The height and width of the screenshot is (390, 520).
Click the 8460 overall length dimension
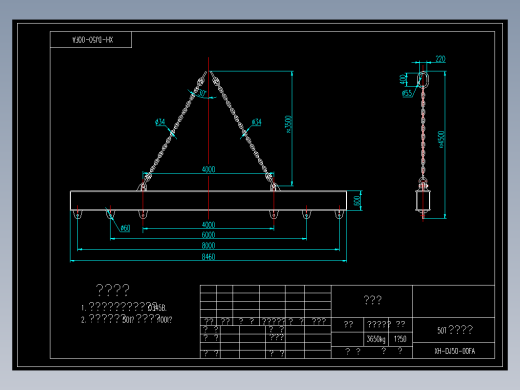click(x=208, y=257)
